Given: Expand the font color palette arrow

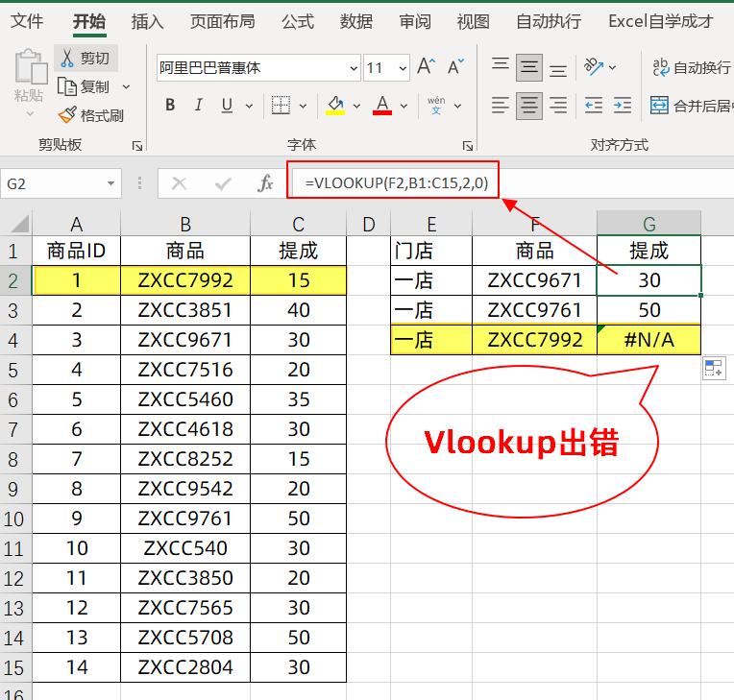Looking at the screenshot, I should point(404,107).
